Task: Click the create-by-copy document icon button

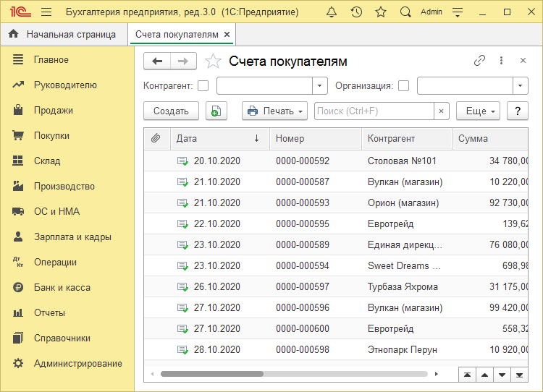Action: pyautogui.click(x=216, y=111)
